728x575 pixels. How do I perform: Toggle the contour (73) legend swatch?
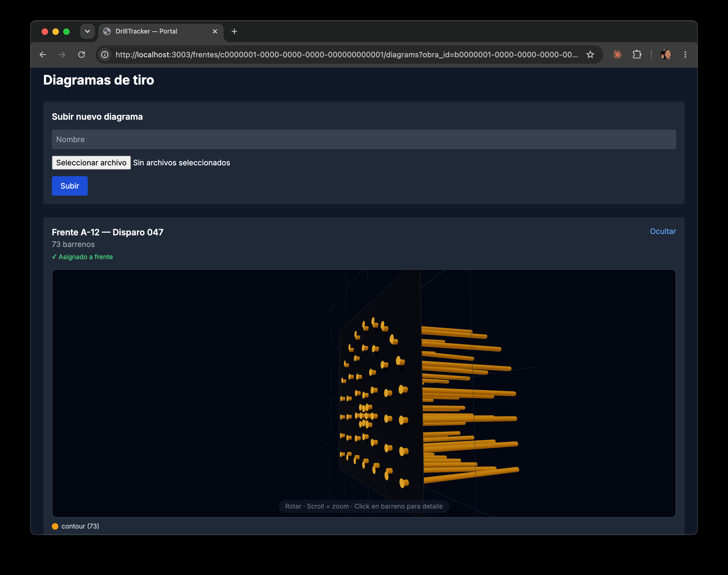pos(55,526)
